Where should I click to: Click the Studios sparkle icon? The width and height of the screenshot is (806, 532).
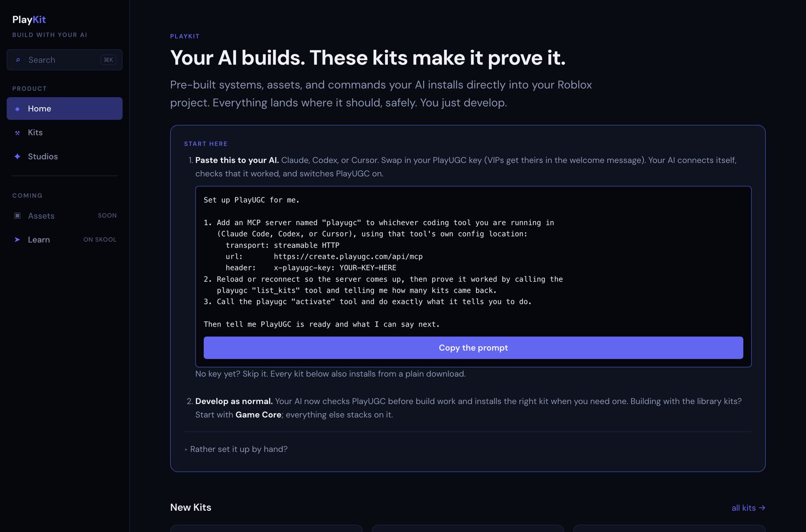18,157
